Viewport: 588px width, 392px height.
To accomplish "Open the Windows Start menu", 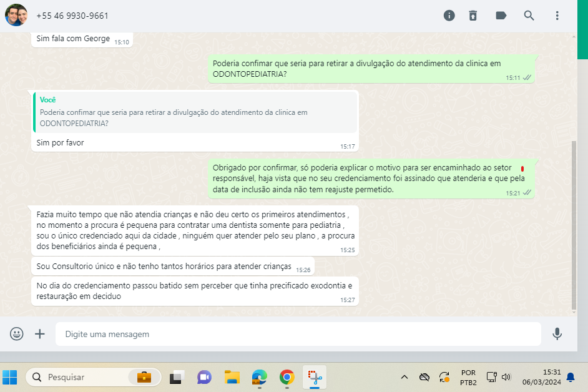I will point(10,377).
